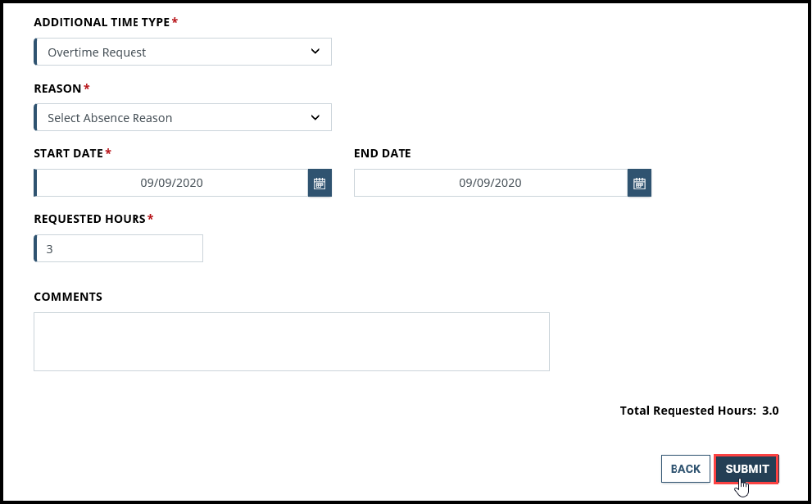
Task: Click the Reason field label
Action: pyautogui.click(x=56, y=88)
